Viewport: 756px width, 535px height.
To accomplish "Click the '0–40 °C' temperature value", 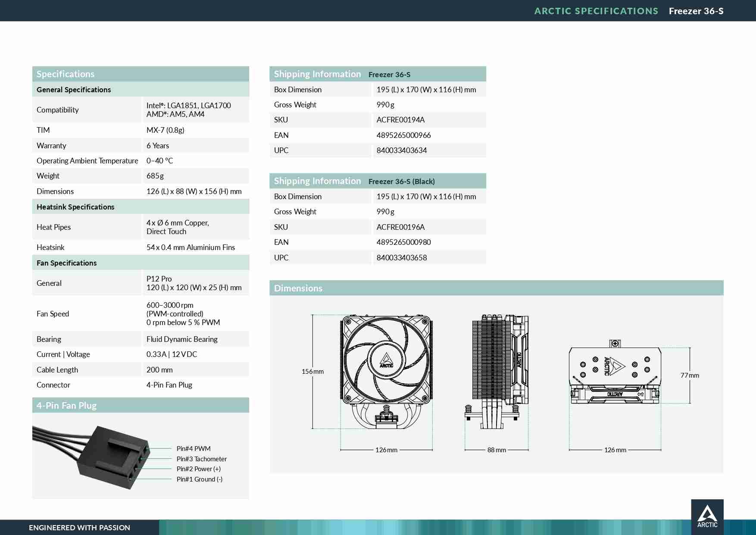I will tap(159, 161).
